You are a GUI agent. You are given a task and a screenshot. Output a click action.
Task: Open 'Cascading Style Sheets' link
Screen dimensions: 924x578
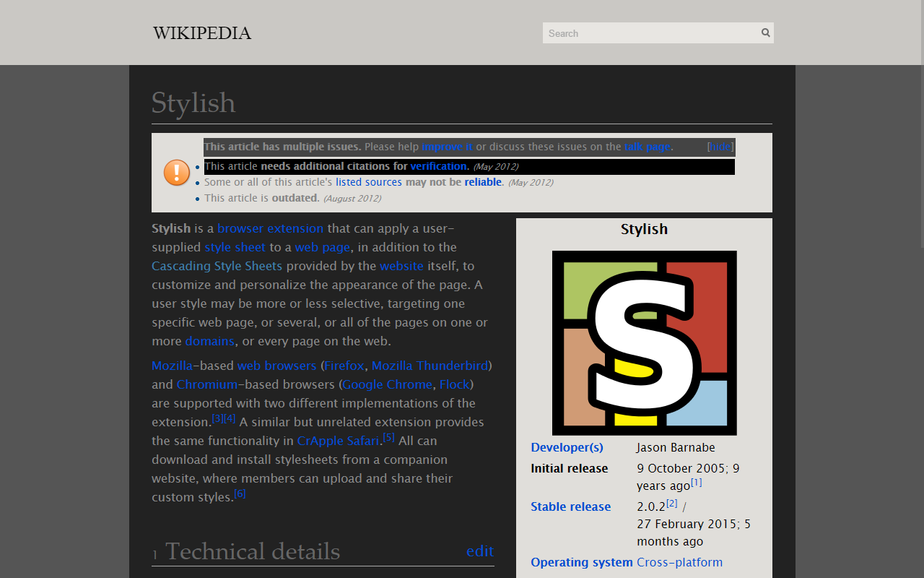click(217, 266)
